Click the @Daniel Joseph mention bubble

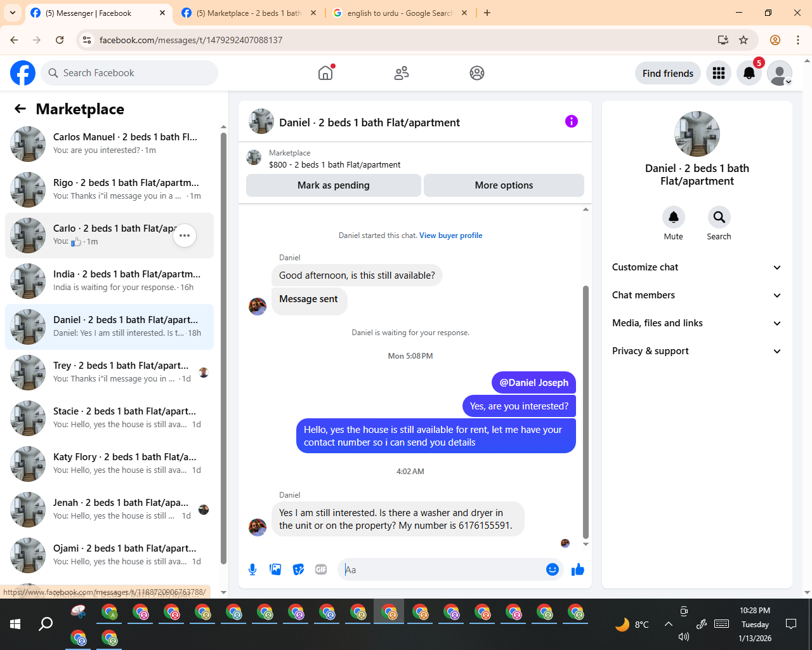pos(534,383)
